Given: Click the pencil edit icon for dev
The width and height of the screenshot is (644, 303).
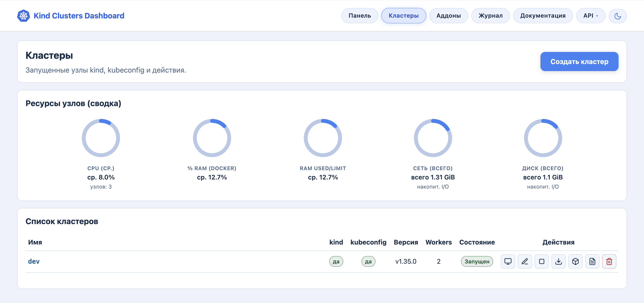Looking at the screenshot, I should (525, 261).
